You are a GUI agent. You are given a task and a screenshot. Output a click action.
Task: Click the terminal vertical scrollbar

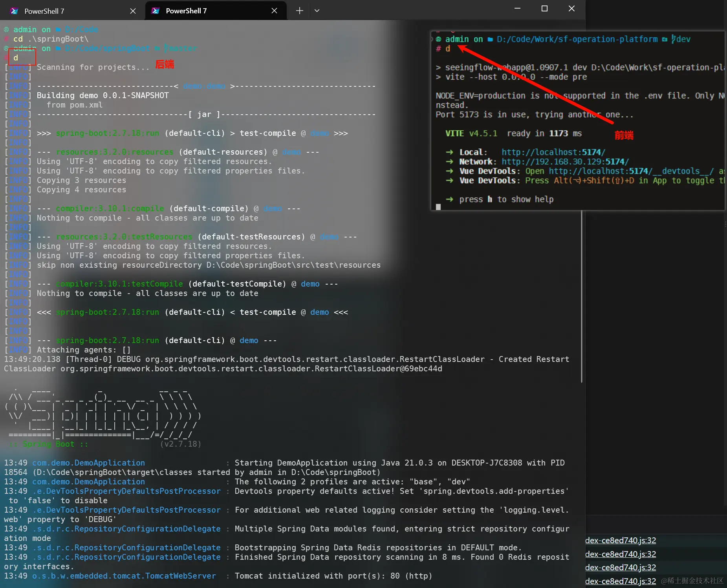(582, 296)
